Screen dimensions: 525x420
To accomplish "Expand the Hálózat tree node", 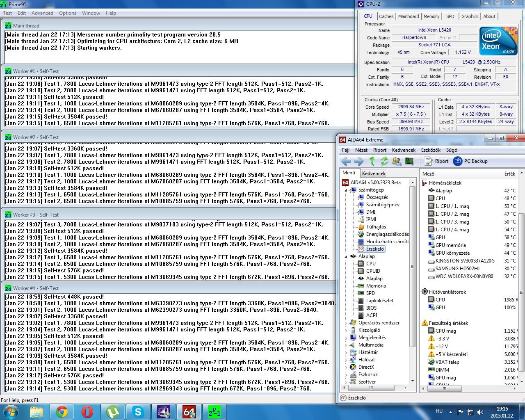I will point(346,360).
